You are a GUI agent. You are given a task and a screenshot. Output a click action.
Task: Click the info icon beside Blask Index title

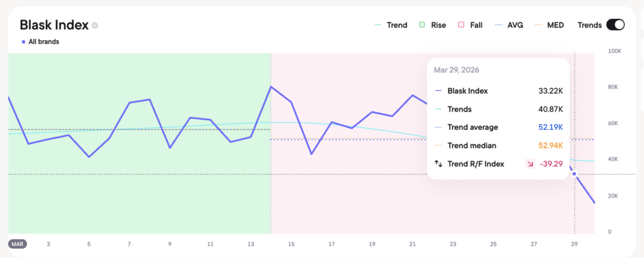(95, 26)
